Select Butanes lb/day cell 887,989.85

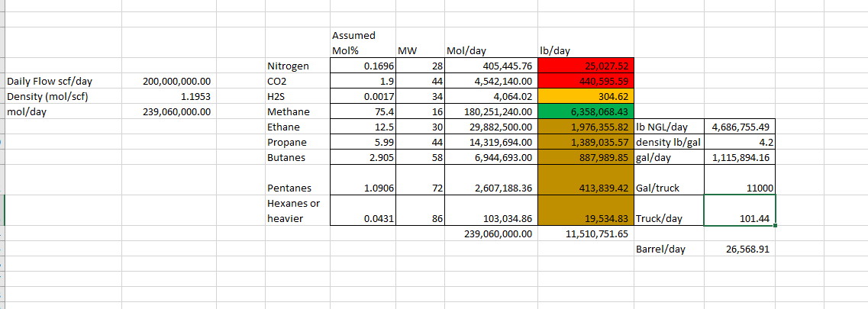[x=586, y=157]
